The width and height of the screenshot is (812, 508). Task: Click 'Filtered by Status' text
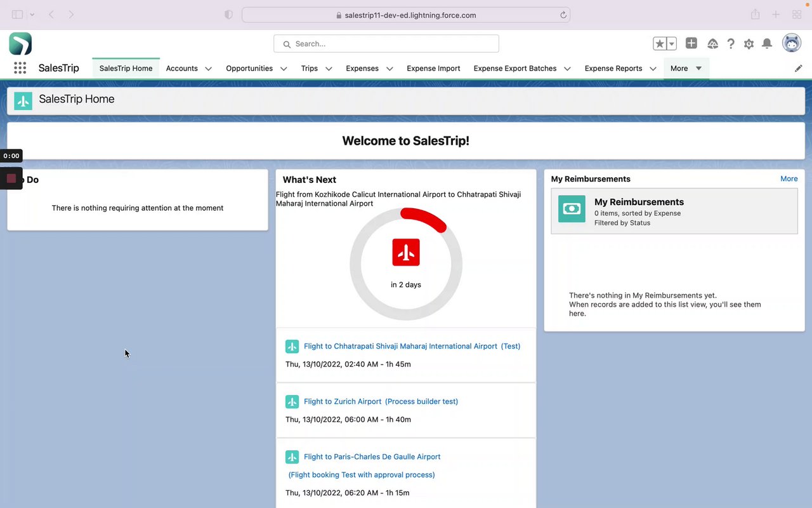point(622,223)
